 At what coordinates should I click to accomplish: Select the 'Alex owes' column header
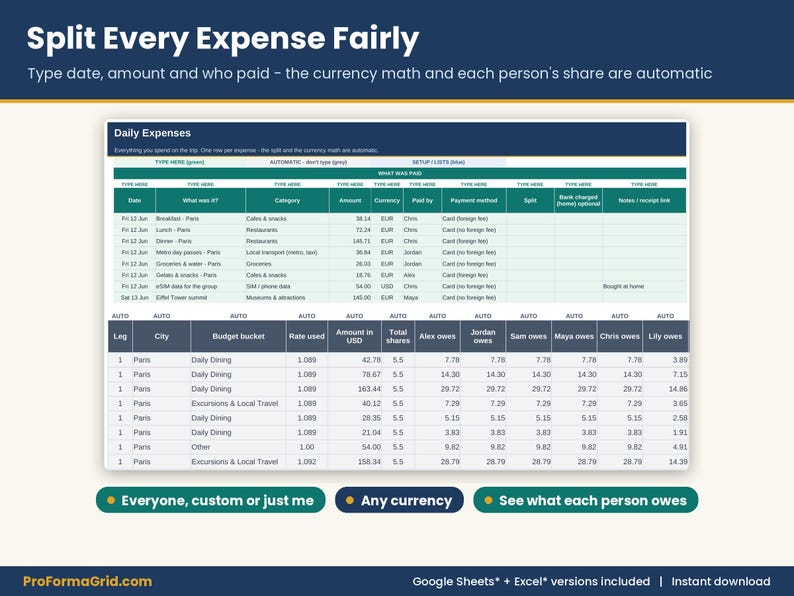tap(438, 336)
